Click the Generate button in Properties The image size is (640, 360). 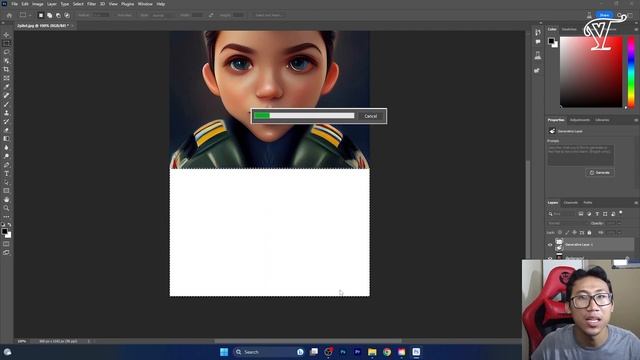click(600, 173)
